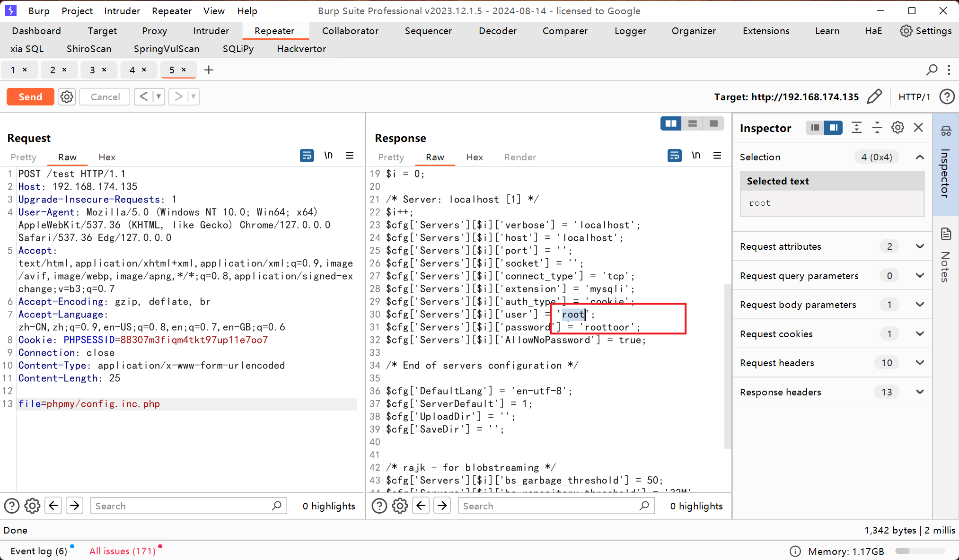Open Response search settings gear
The height and width of the screenshot is (560, 959).
tap(400, 506)
